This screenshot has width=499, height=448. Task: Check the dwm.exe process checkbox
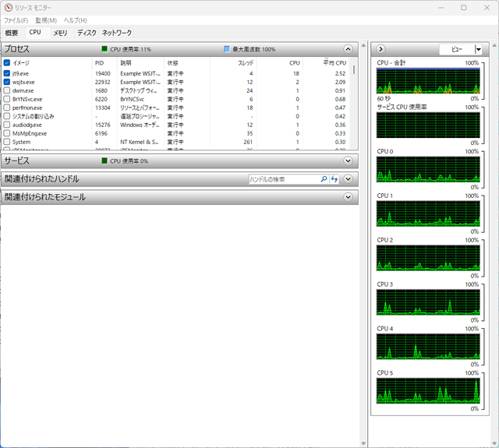(7, 90)
